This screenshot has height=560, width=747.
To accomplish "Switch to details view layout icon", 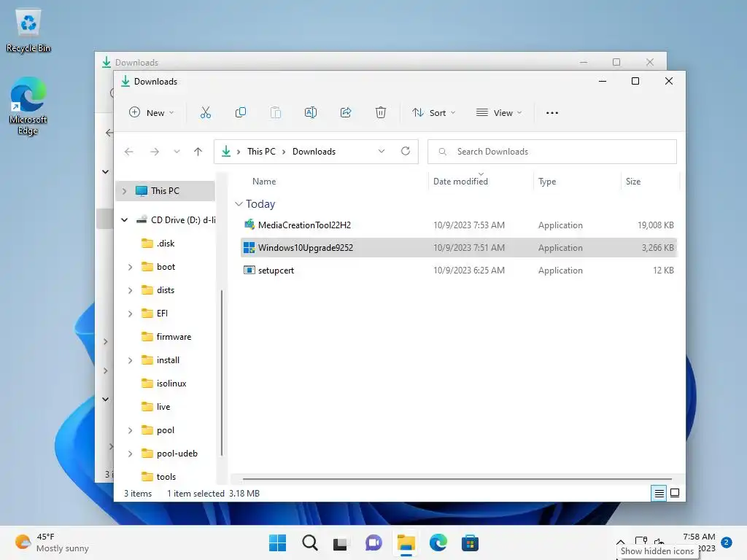I will point(659,494).
